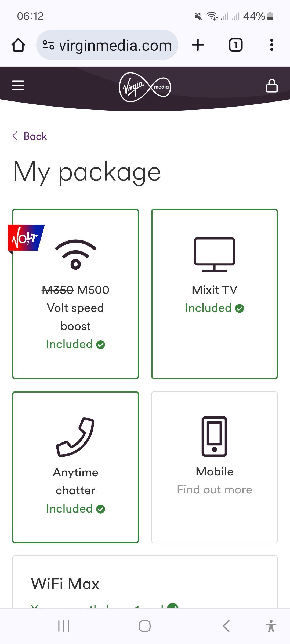Tap the site settings icon in address bar
This screenshot has width=290, height=644.
pyautogui.click(x=48, y=45)
